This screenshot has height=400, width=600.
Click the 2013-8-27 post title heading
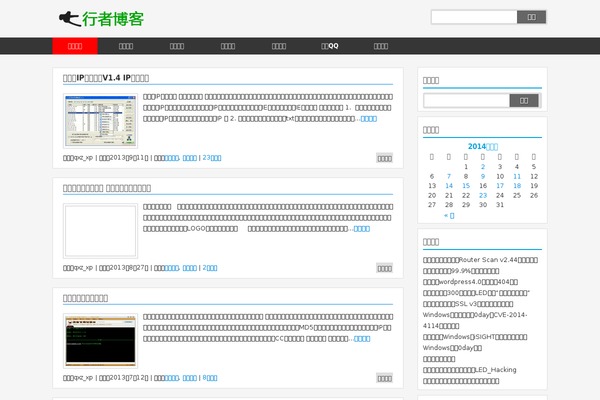pyautogui.click(x=107, y=188)
